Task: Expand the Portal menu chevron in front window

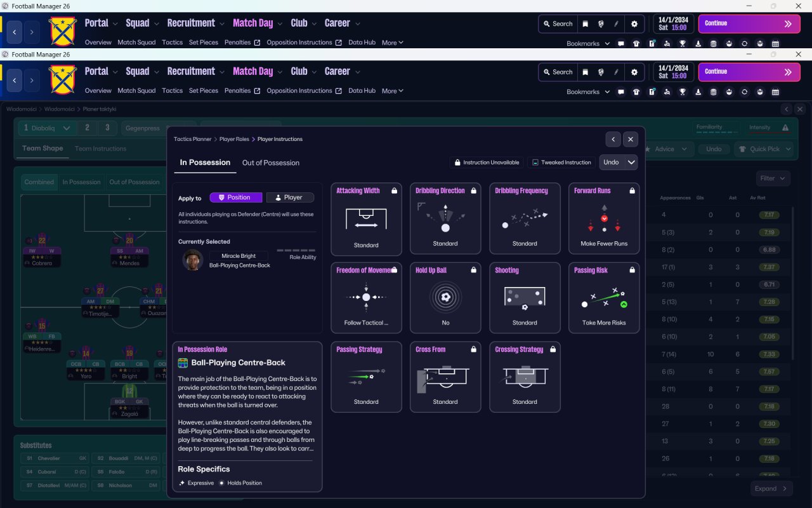Action: (115, 72)
